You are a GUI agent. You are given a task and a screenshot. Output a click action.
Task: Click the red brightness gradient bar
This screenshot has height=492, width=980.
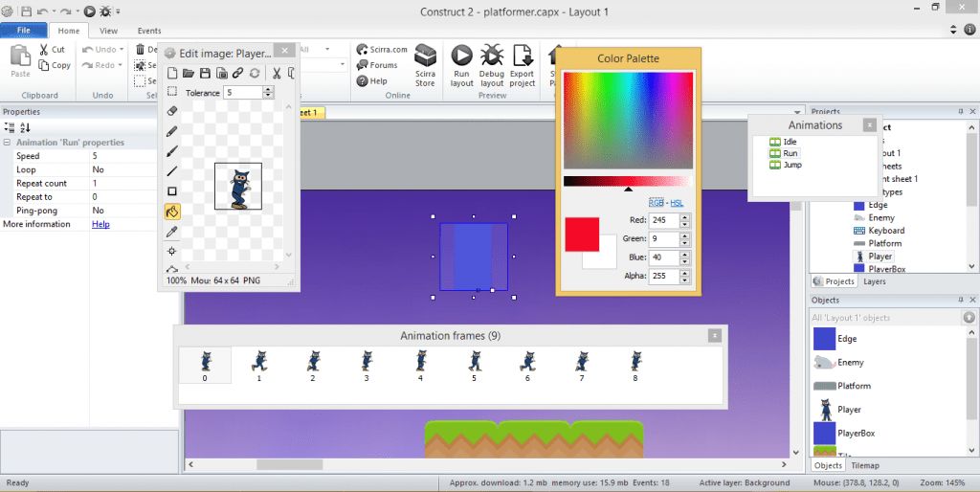[628, 181]
